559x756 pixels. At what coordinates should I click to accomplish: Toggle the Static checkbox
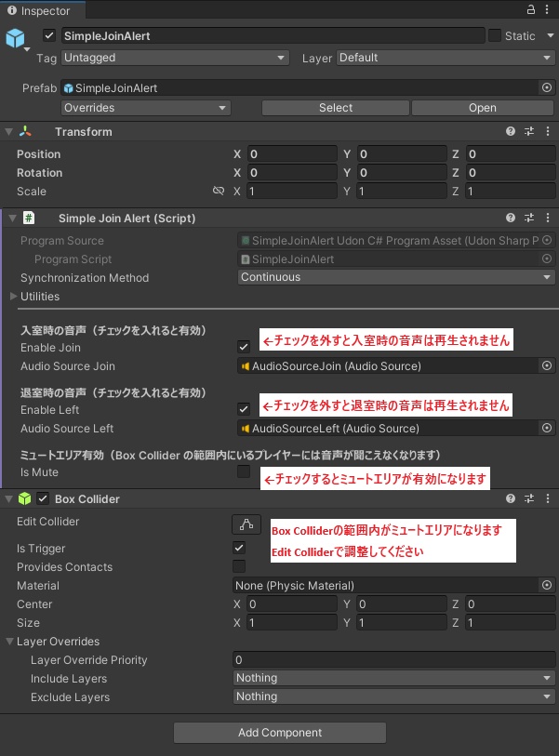tap(495, 35)
